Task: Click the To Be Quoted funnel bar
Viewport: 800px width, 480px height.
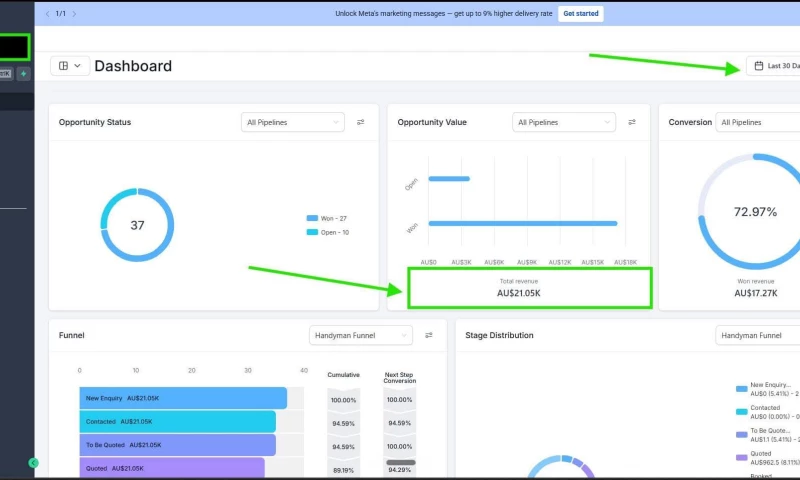Action: point(178,445)
